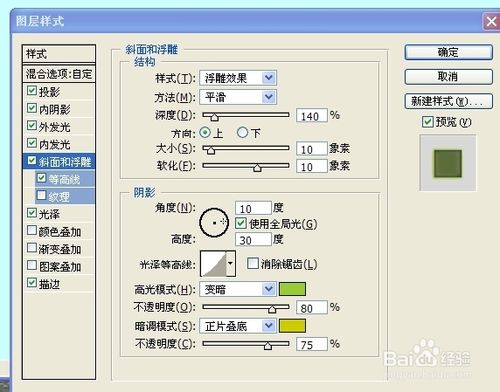The height and width of the screenshot is (392, 500).
Task: Enable 消除锯齿 anti-alias checkbox
Action: 252,264
